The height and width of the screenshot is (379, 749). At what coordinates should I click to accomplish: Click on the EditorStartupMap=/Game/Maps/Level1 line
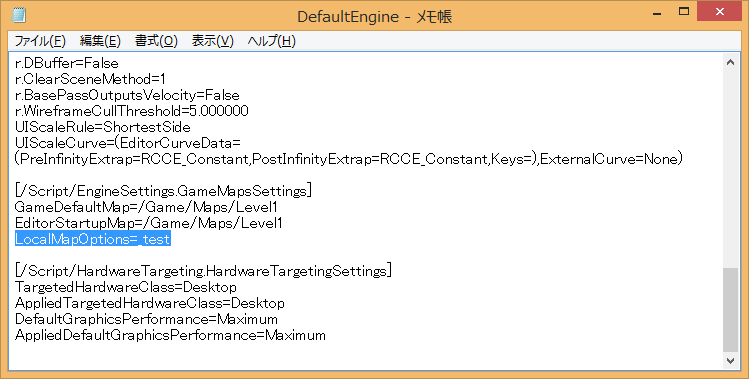coord(149,223)
